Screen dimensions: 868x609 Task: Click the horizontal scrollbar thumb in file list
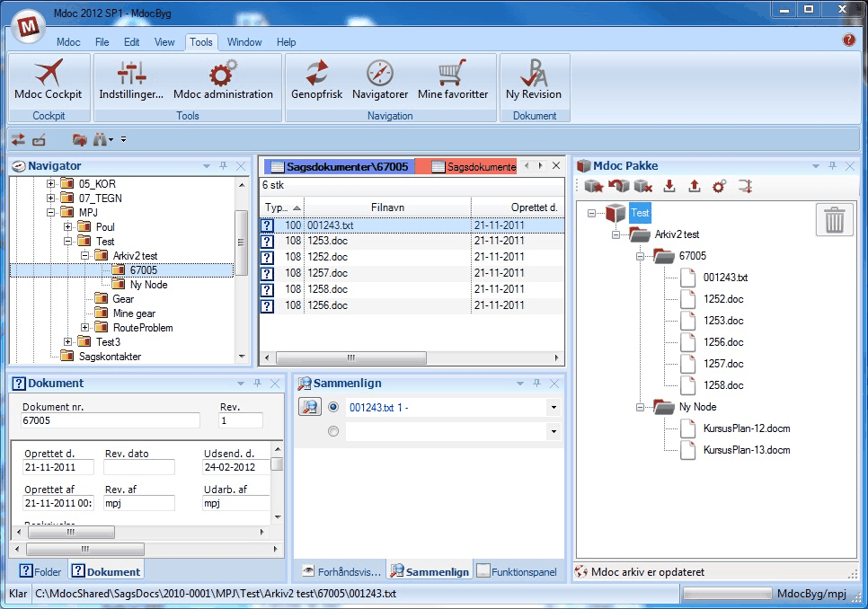[x=351, y=357]
